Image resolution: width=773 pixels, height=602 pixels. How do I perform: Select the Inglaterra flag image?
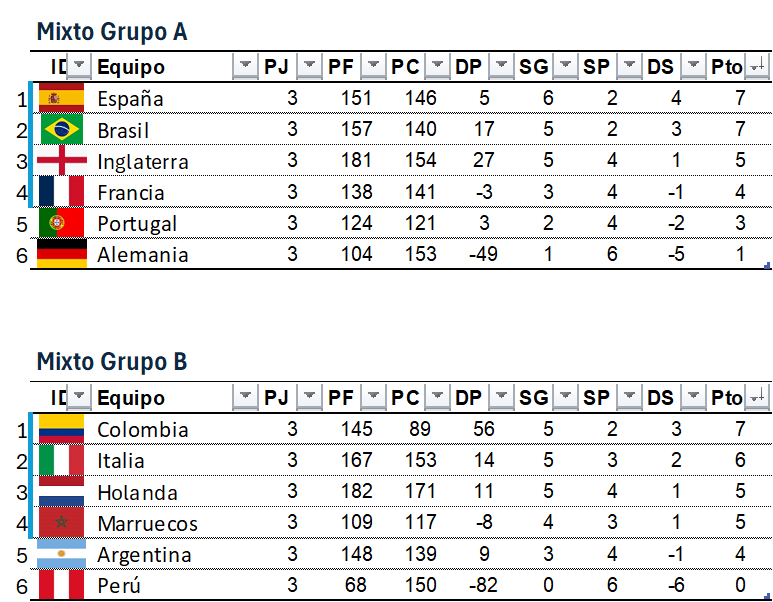click(60, 161)
